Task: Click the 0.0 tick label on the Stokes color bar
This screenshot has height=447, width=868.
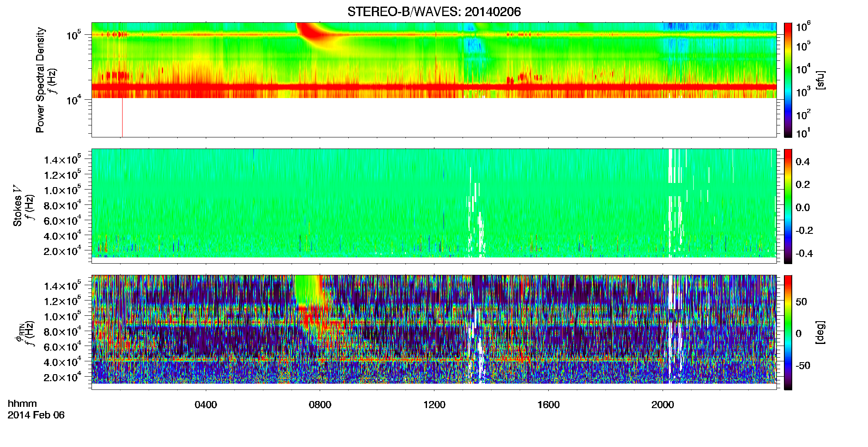Action: coord(803,208)
